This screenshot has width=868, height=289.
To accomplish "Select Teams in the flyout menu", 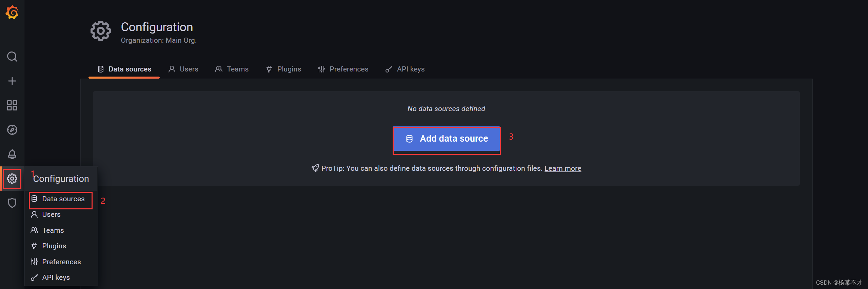I will tap(61, 230).
